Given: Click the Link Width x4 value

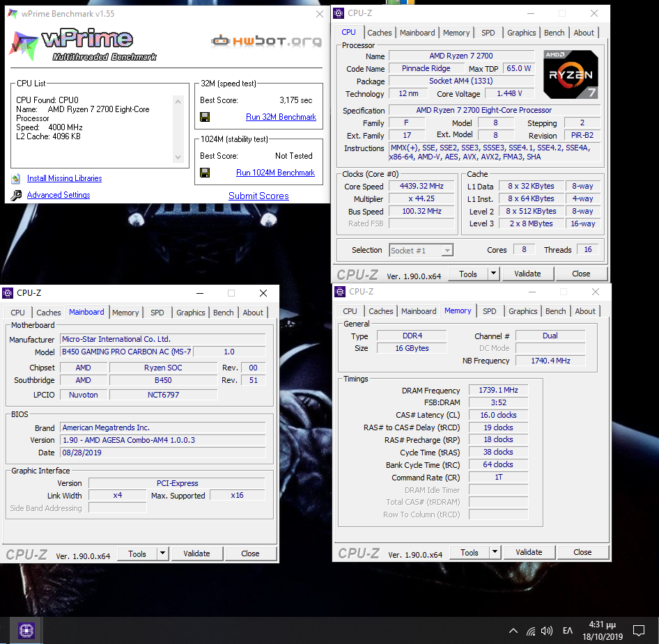Looking at the screenshot, I should click(x=117, y=496).
